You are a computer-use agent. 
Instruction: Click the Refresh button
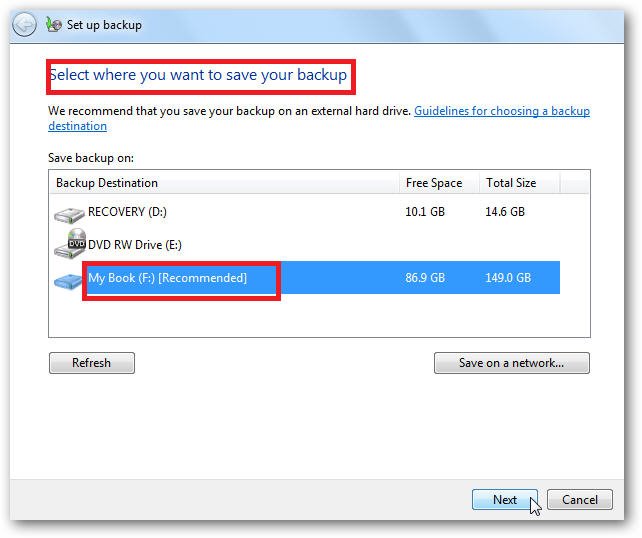coord(92,363)
